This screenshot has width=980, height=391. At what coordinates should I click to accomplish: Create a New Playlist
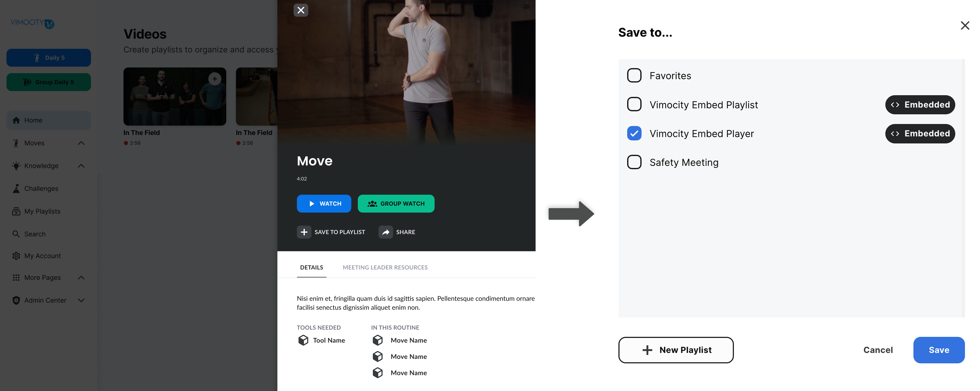(x=676, y=350)
